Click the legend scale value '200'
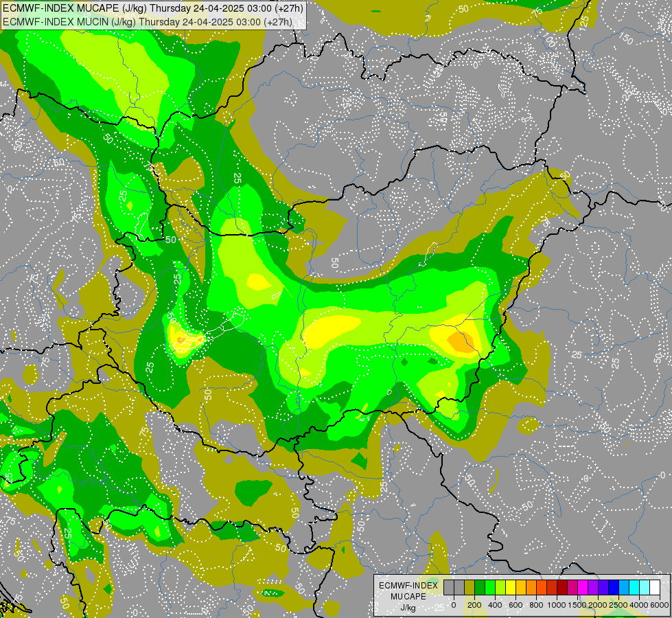 coord(474,605)
